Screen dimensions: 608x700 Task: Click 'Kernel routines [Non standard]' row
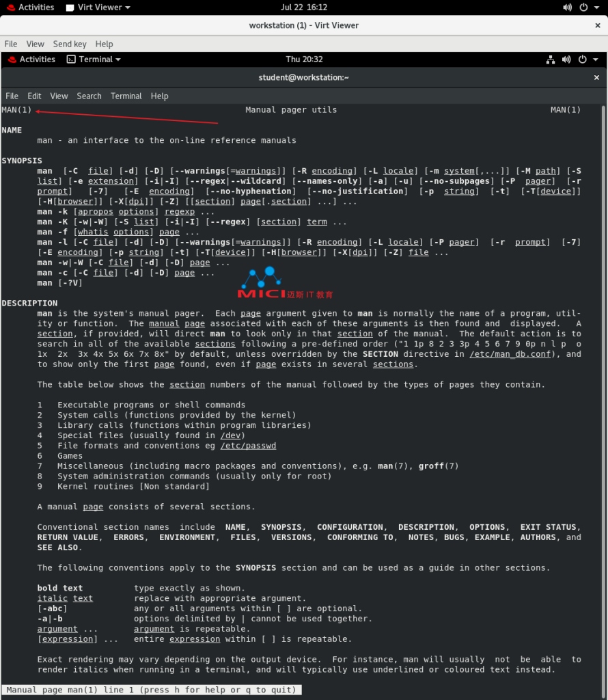(124, 486)
